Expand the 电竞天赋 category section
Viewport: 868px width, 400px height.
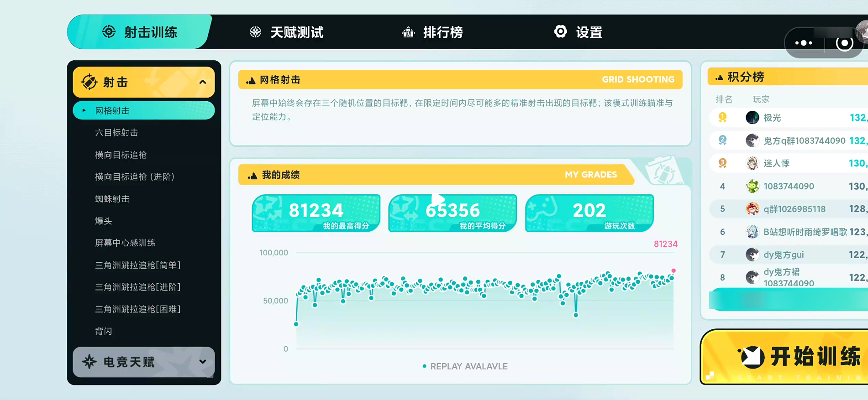click(203, 362)
